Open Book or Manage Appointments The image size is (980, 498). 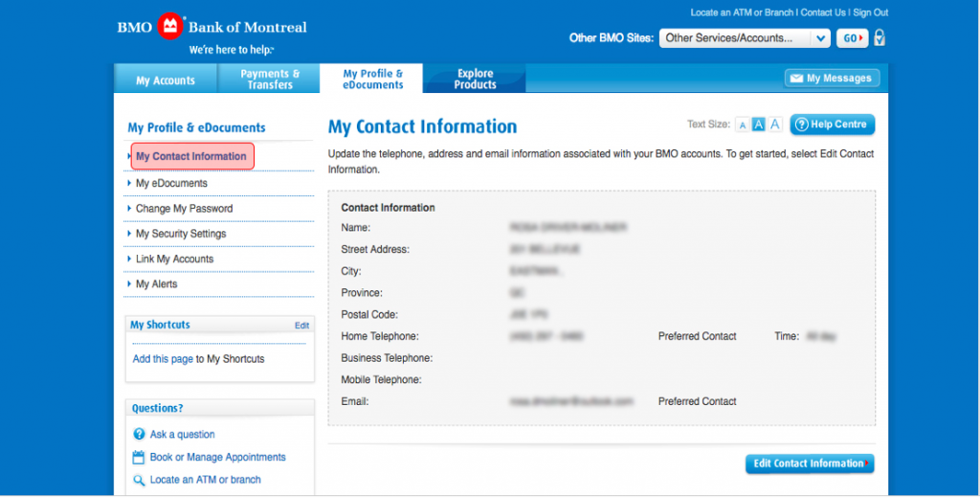(x=217, y=458)
